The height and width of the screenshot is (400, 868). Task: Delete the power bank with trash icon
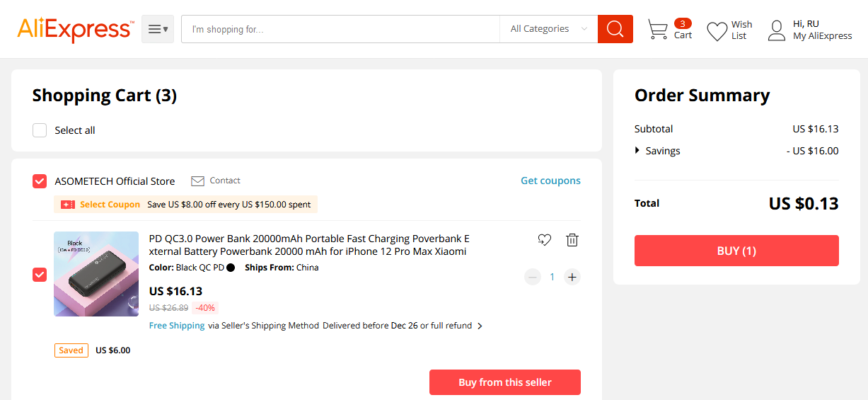(572, 240)
